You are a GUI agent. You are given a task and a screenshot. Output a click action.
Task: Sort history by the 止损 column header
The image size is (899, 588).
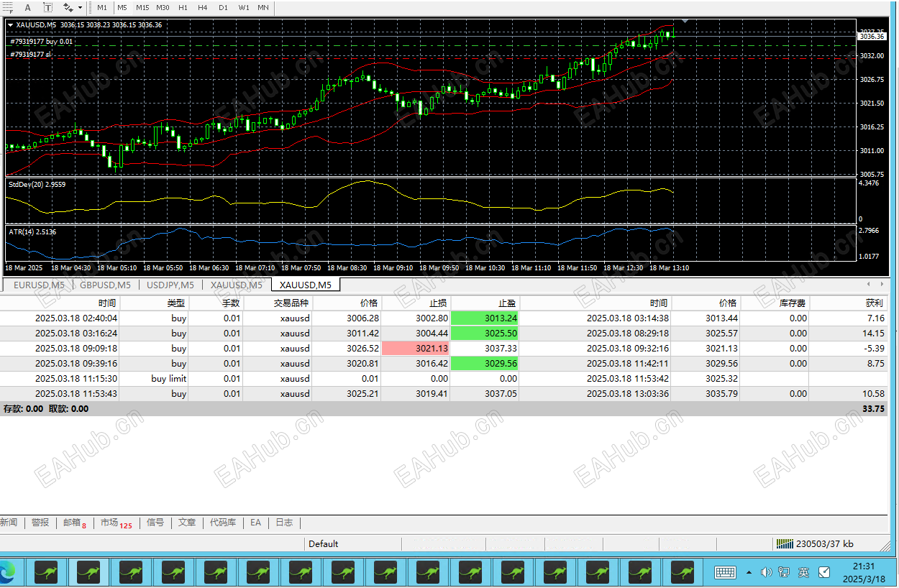coord(416,303)
